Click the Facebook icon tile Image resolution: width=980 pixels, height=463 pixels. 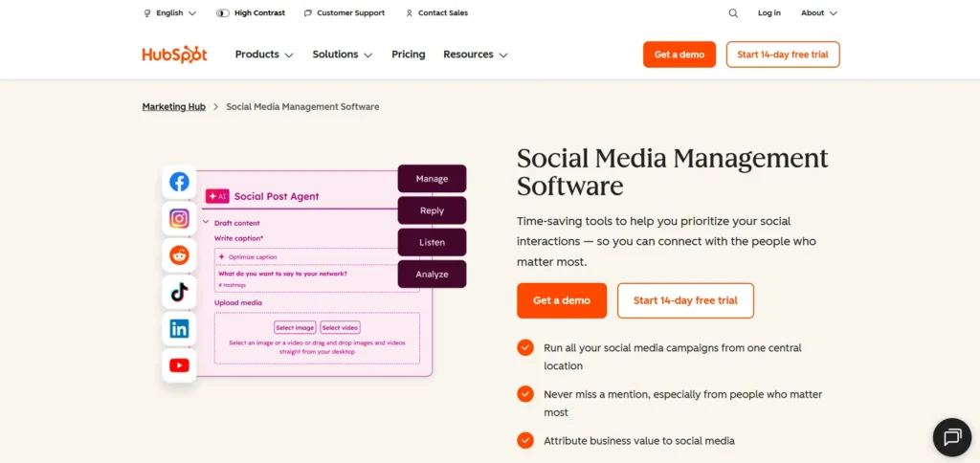(179, 182)
